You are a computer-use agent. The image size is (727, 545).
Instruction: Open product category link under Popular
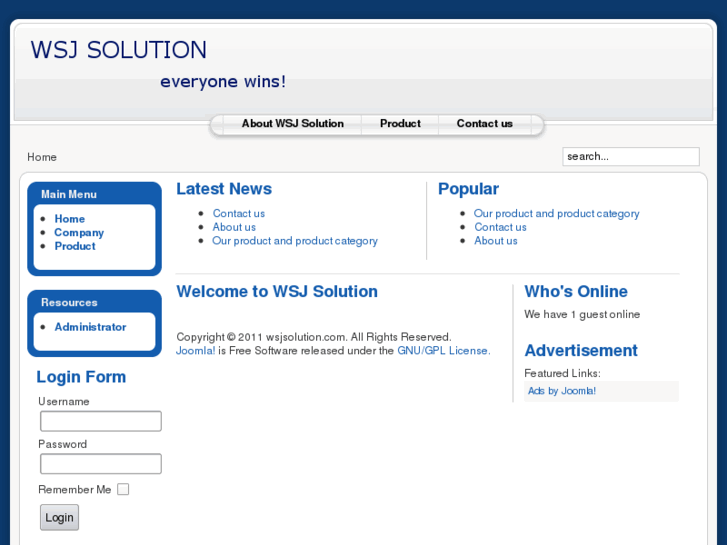click(x=556, y=213)
